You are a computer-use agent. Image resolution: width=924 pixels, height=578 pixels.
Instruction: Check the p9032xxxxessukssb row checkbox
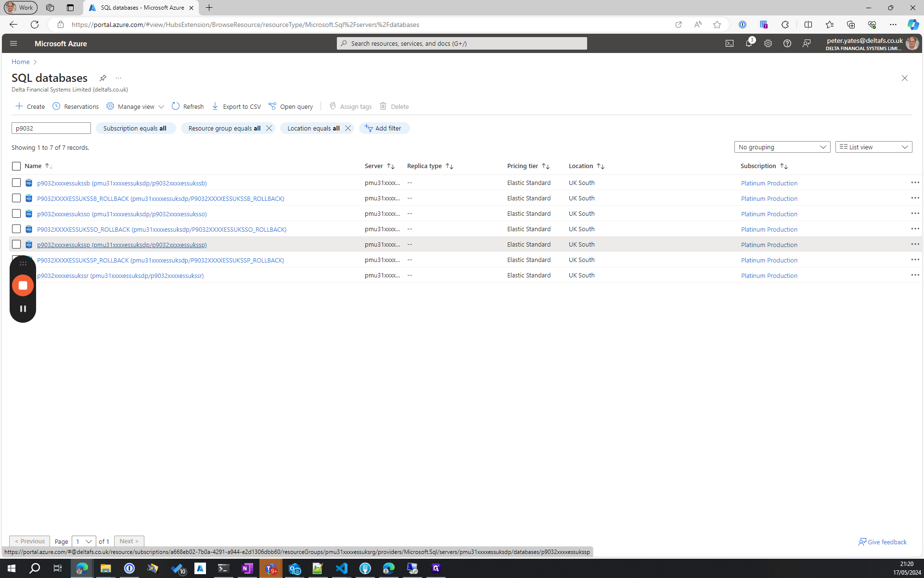pyautogui.click(x=16, y=183)
